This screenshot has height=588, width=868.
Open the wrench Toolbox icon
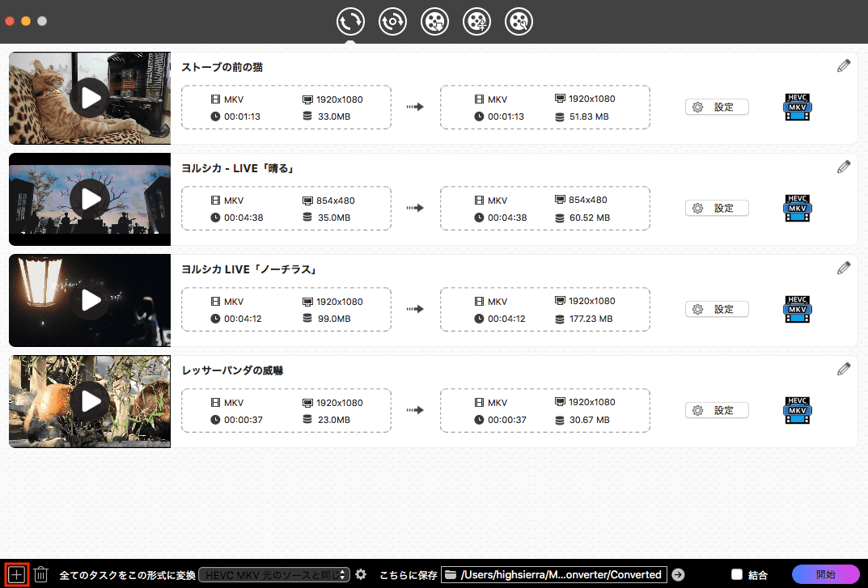pyautogui.click(x=519, y=22)
